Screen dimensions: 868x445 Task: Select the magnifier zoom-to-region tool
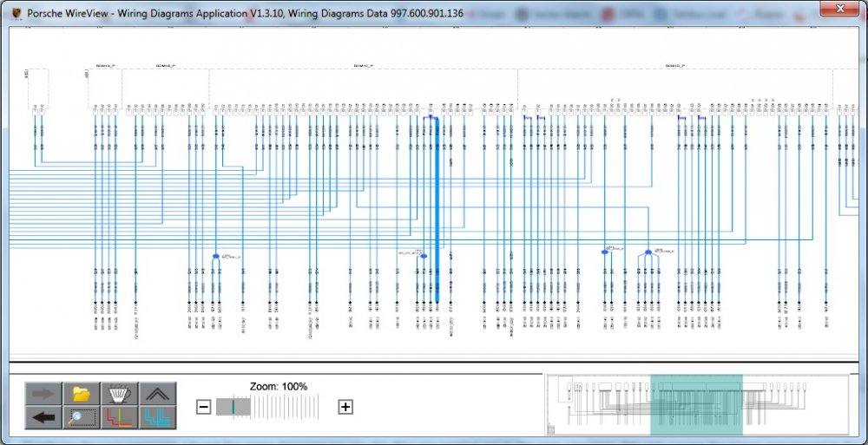(x=82, y=417)
